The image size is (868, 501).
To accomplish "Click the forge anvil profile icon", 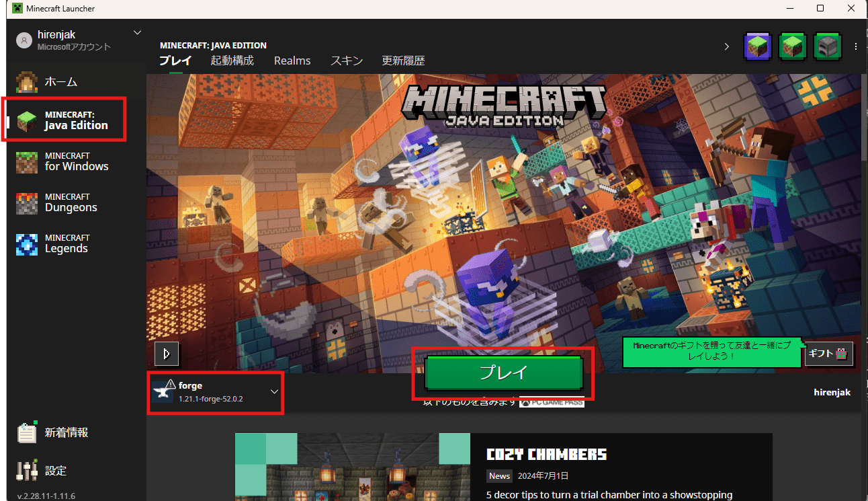I will (x=163, y=391).
